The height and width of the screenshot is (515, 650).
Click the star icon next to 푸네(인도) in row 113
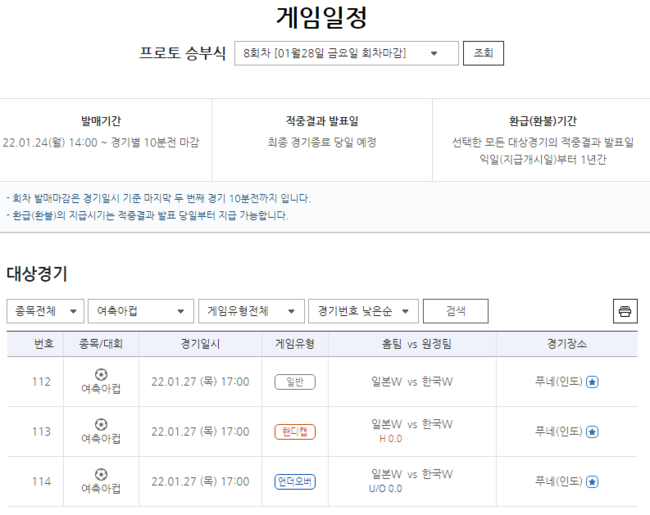coord(592,432)
